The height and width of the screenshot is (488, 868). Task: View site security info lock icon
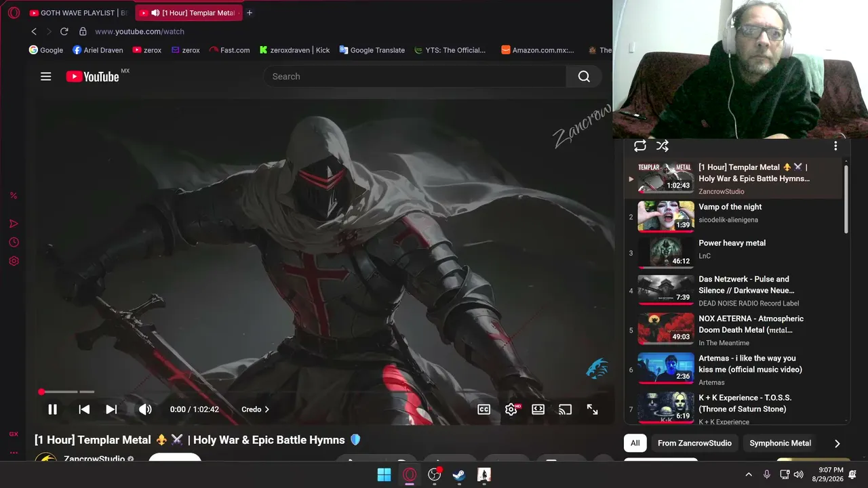tap(83, 31)
